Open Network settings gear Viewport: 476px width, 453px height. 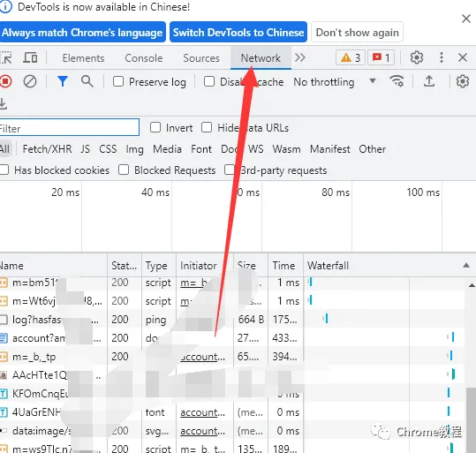coord(463,81)
